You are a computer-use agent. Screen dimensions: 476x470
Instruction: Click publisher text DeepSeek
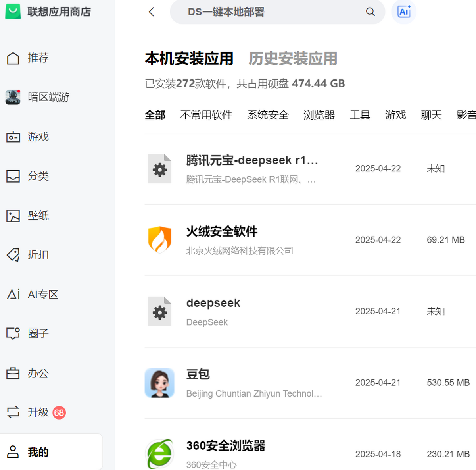click(207, 322)
